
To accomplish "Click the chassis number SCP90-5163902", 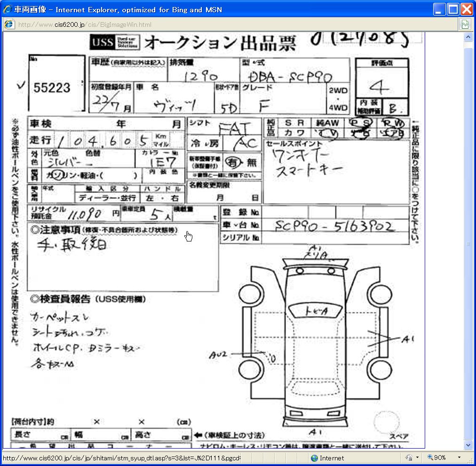I will [334, 226].
